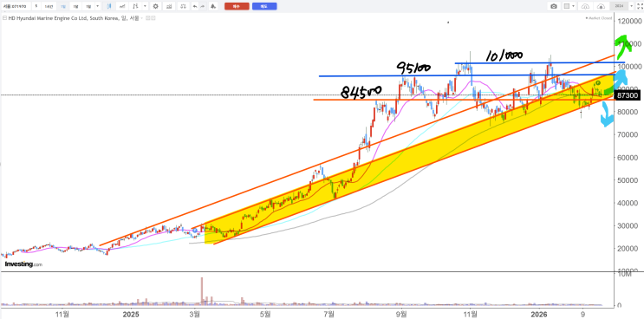Image resolution: width=644 pixels, height=319 pixels.
Task: Expand the dropdown arrow before the gear icon
Action: (x=145, y=6)
